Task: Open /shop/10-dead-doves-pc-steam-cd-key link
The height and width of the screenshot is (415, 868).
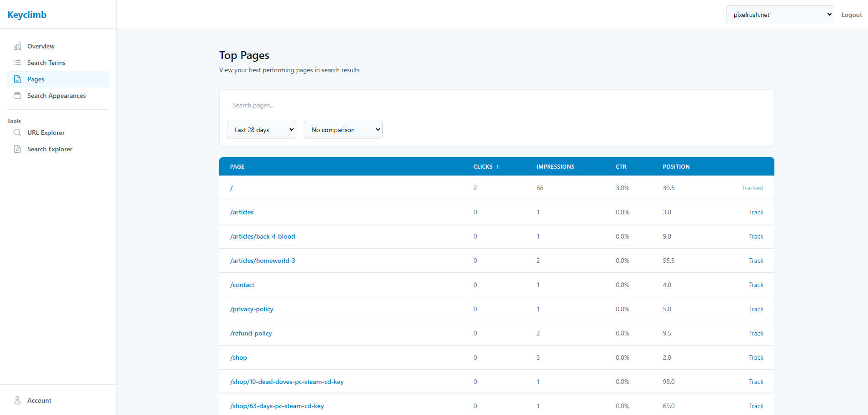Action: 287,382
